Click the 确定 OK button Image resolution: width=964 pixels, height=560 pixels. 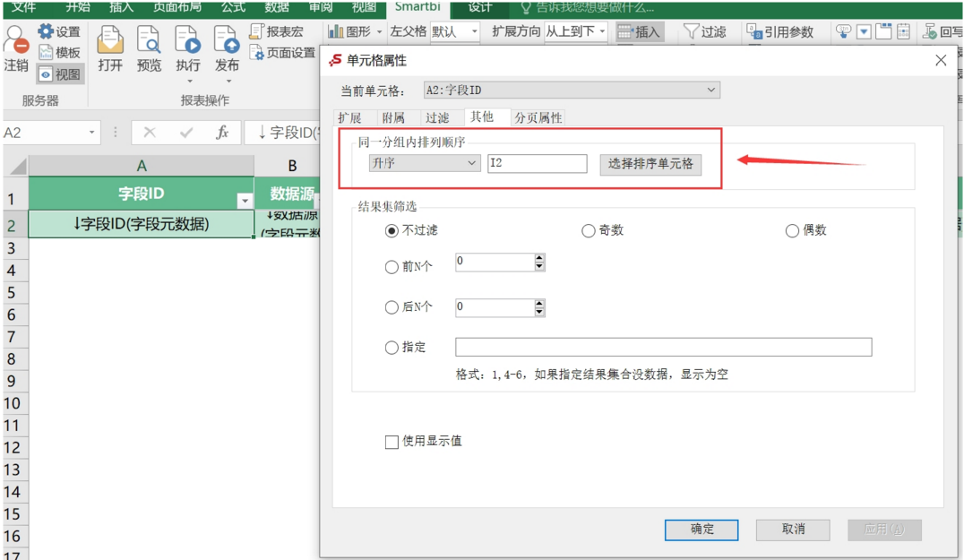click(x=701, y=530)
